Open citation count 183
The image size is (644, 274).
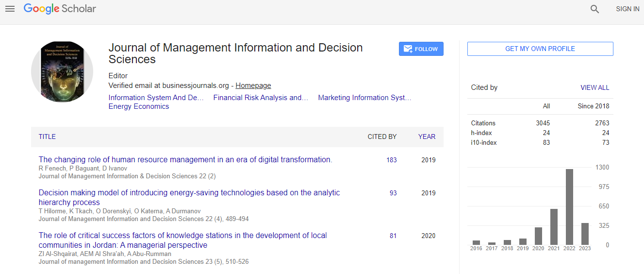(392, 160)
